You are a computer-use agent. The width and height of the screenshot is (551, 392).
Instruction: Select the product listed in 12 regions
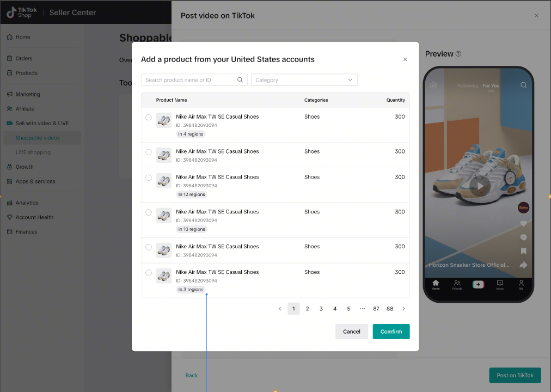(x=149, y=177)
